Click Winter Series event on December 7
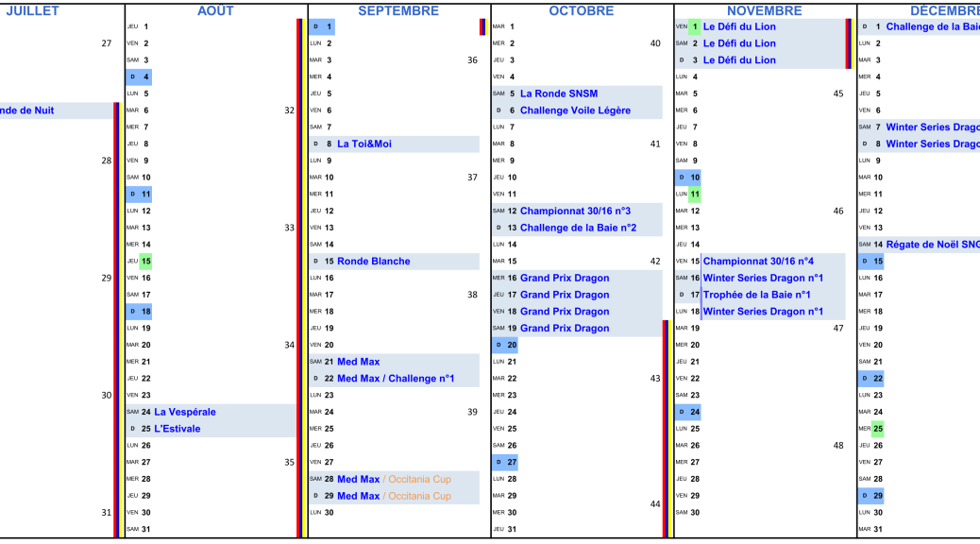980x544 pixels. [933, 127]
